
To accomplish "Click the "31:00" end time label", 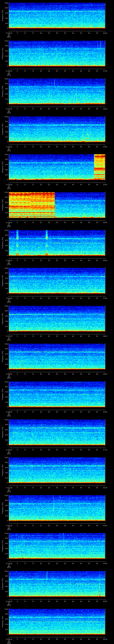I will click(x=105, y=71).
